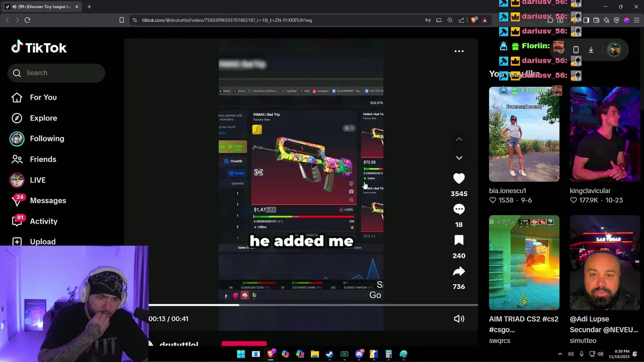Select the Discover Tiny League tab

tap(40, 7)
